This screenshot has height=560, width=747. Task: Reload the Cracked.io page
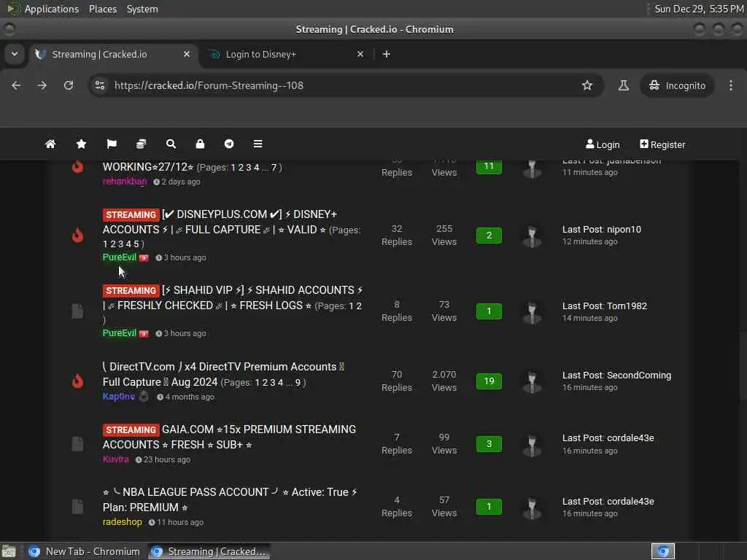point(69,85)
